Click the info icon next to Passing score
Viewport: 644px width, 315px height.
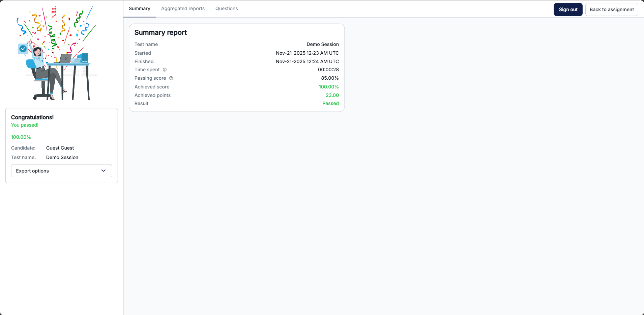click(x=171, y=78)
